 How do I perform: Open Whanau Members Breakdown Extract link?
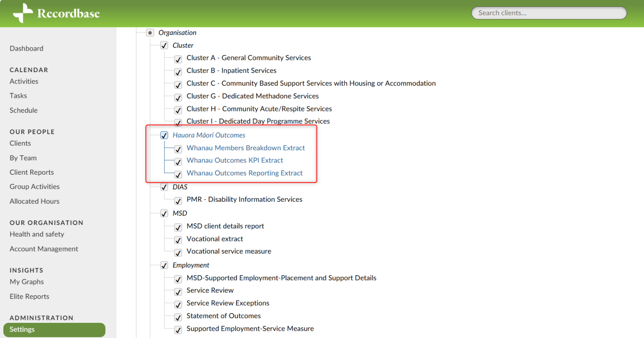246,148
